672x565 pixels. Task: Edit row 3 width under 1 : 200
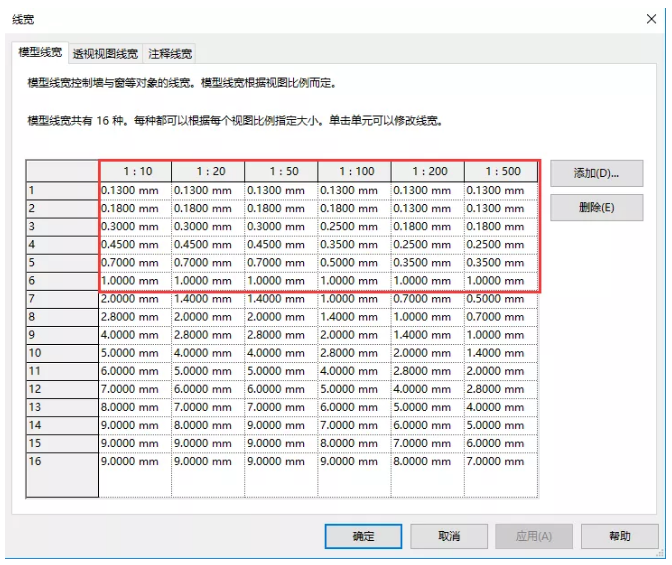[428, 226]
